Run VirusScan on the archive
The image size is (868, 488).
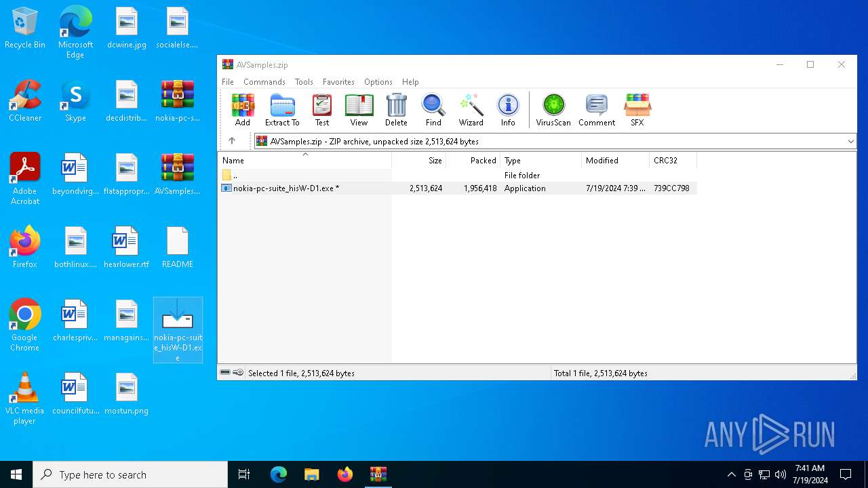tap(553, 110)
